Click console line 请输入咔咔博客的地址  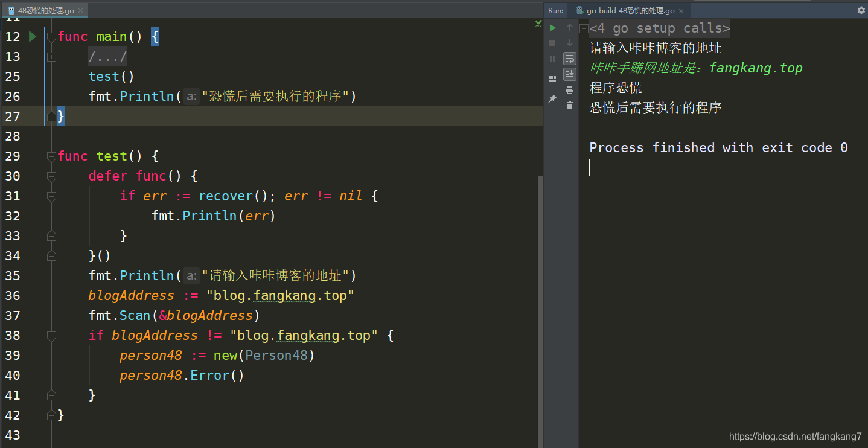(x=656, y=48)
